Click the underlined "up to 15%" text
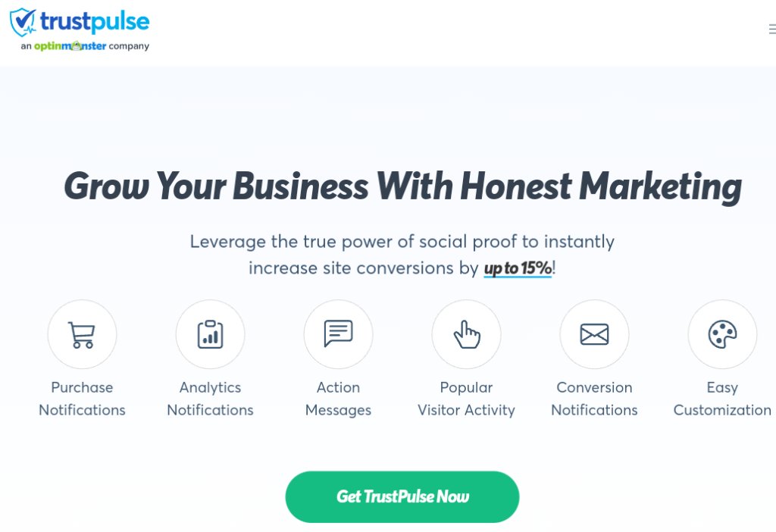This screenshot has height=532, width=776. [518, 268]
